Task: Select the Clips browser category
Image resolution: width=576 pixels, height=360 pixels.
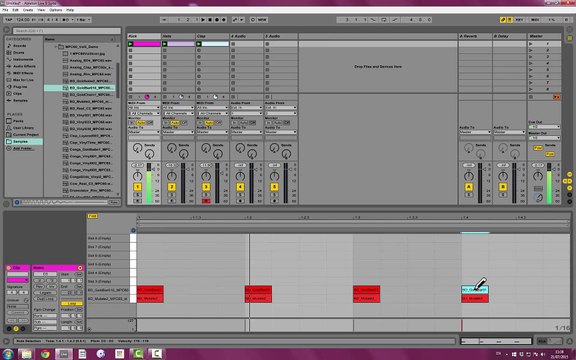Action: pyautogui.click(x=17, y=94)
